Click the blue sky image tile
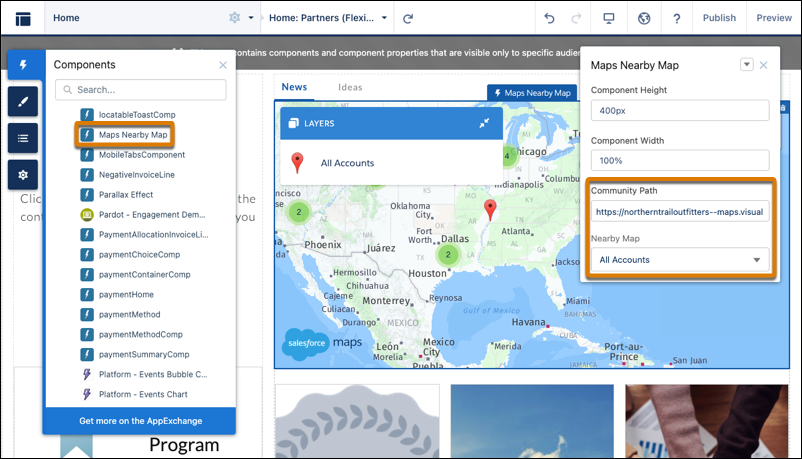This screenshot has width=802, height=459. pyautogui.click(x=532, y=421)
